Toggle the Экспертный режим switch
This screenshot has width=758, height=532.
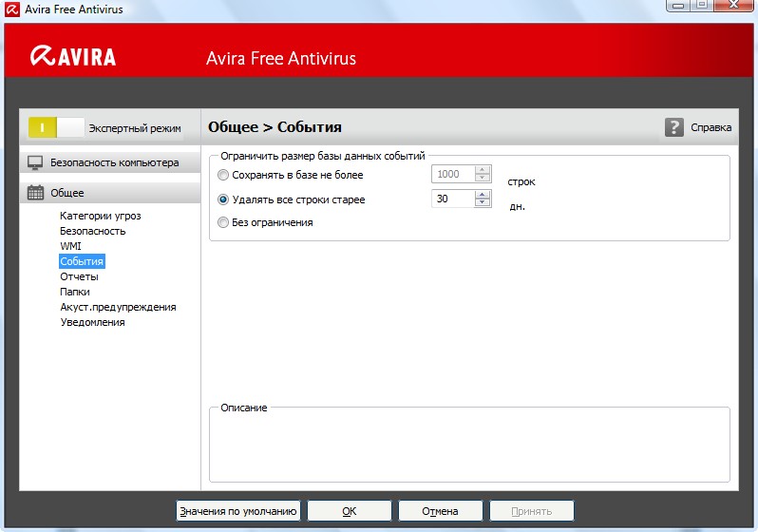point(56,127)
